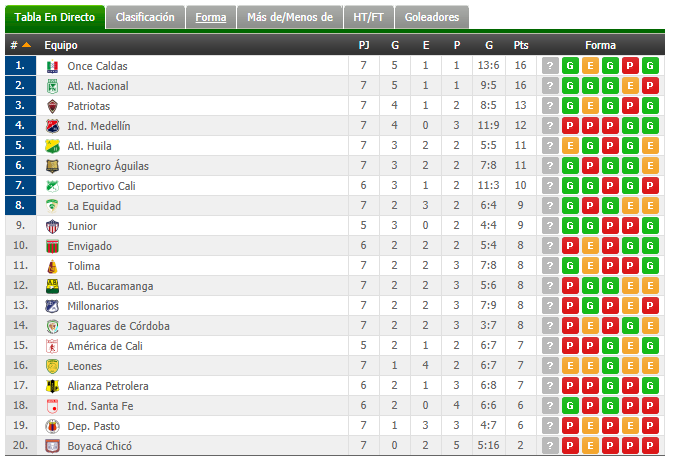
Task: Open the Deportivo Cali team link
Action: (101, 186)
